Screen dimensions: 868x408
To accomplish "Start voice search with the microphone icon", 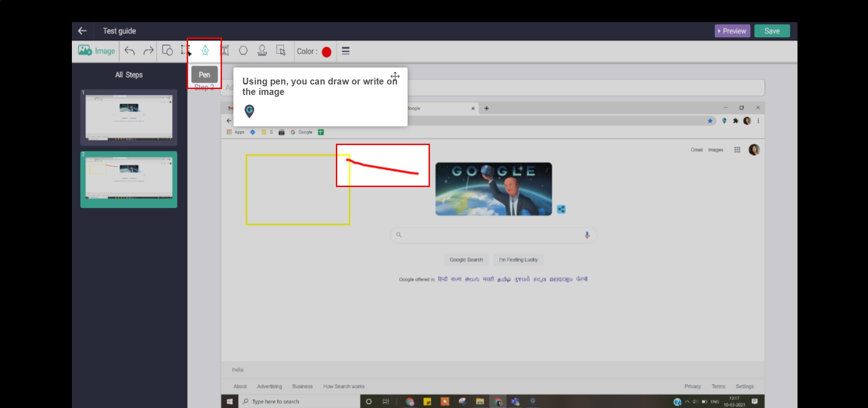I will point(587,235).
